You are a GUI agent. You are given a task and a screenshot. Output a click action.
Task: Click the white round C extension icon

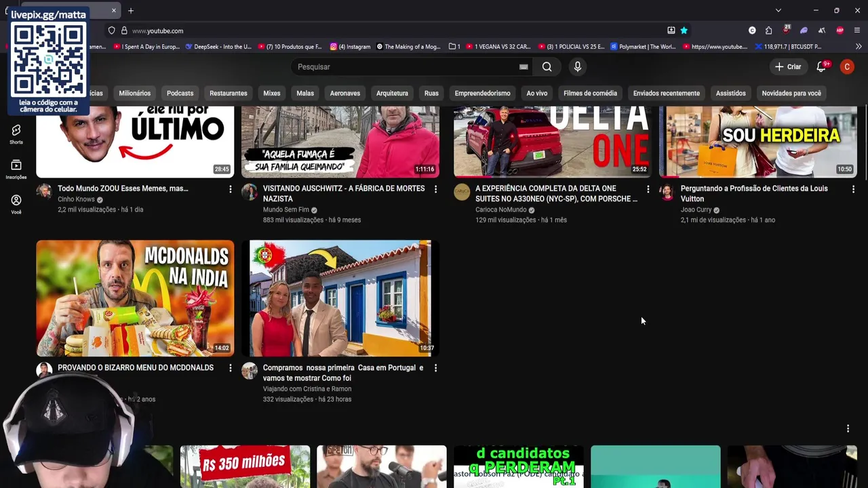(x=752, y=30)
